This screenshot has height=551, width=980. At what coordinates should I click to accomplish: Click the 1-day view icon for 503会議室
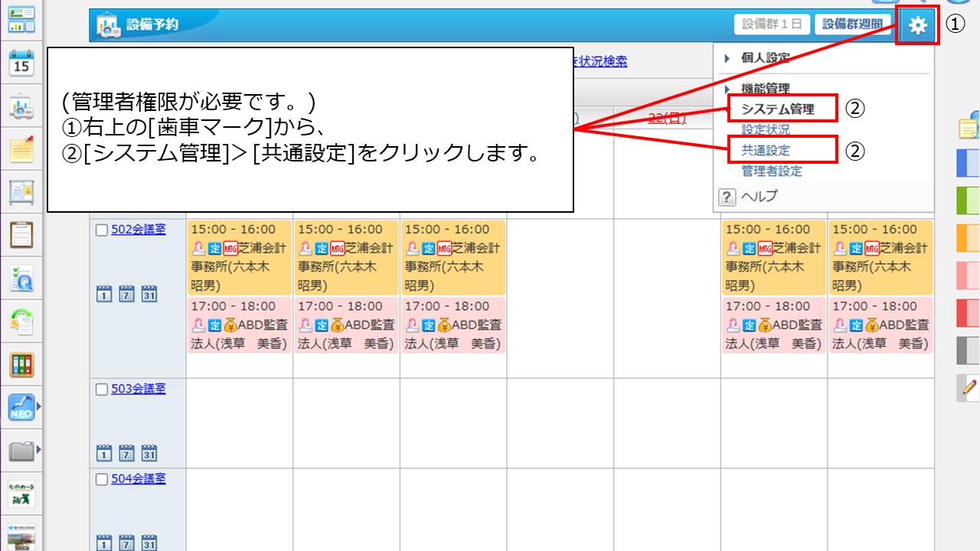point(104,452)
